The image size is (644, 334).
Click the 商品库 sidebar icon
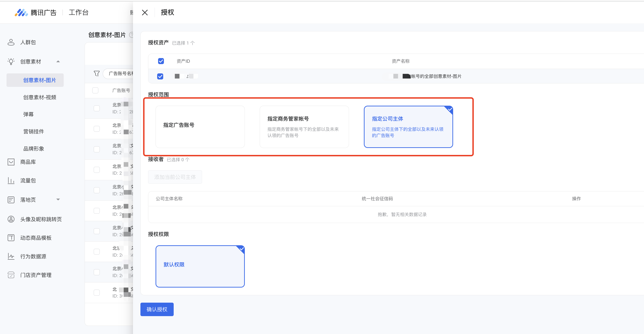point(11,162)
